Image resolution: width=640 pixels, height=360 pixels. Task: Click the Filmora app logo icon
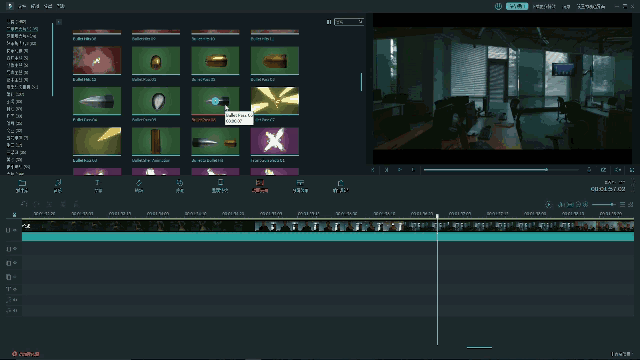(10, 6)
